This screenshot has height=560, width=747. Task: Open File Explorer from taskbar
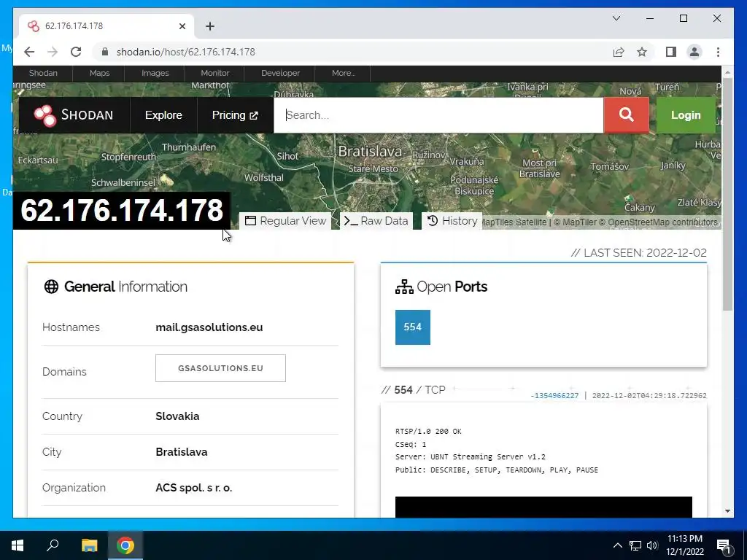coord(89,545)
